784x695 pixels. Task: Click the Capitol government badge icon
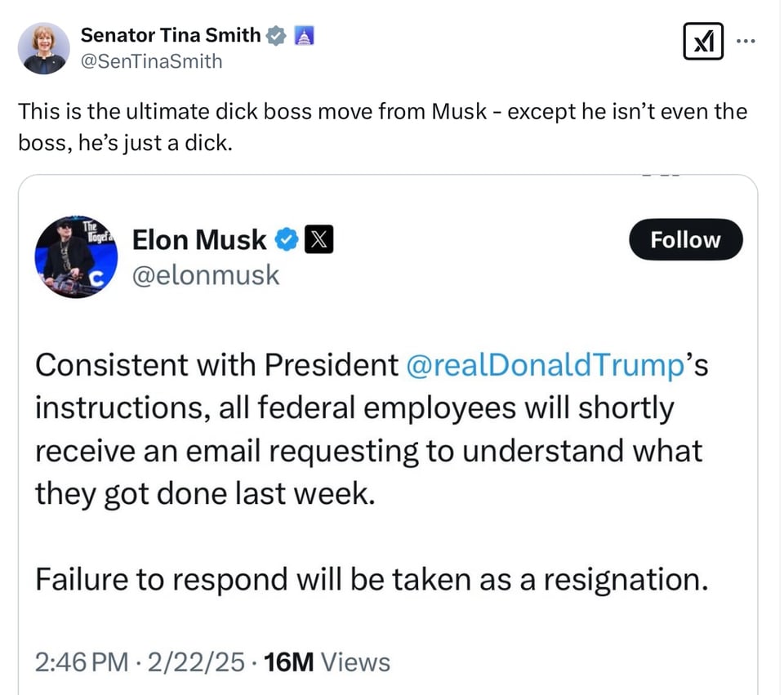pos(302,35)
